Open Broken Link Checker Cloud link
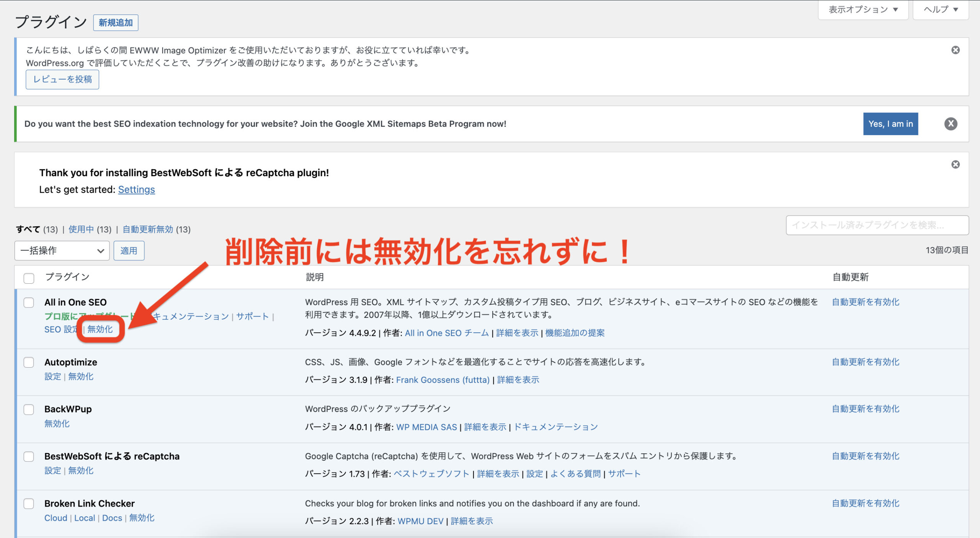Screen dimensions: 980x538 click(x=56, y=518)
